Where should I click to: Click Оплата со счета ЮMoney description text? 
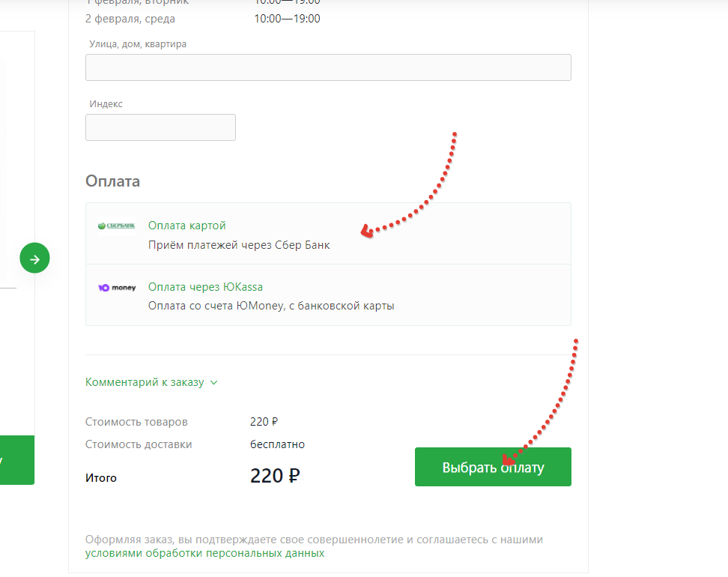click(271, 306)
